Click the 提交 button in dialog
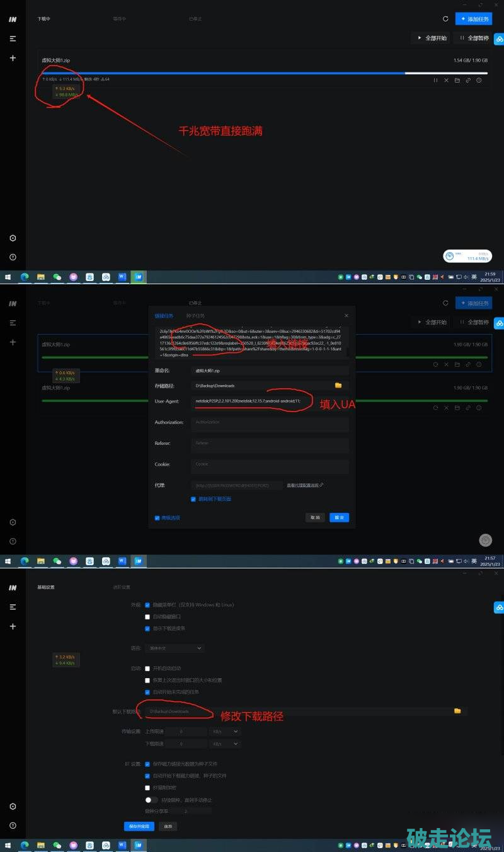This screenshot has width=504, height=852. tap(339, 517)
